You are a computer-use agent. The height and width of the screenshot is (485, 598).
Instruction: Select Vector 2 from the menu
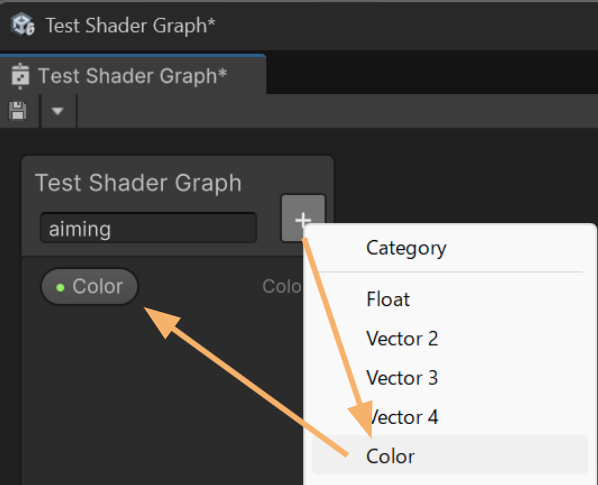(x=402, y=339)
